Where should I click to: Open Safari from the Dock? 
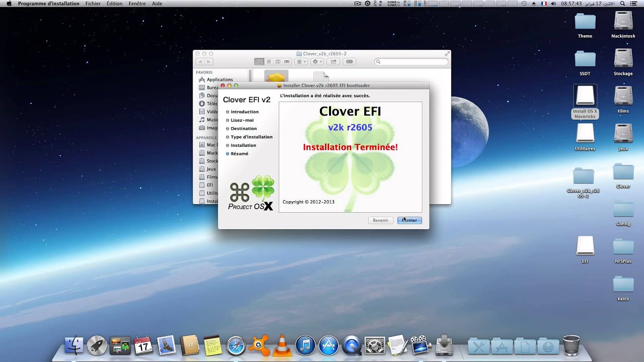pos(236,345)
